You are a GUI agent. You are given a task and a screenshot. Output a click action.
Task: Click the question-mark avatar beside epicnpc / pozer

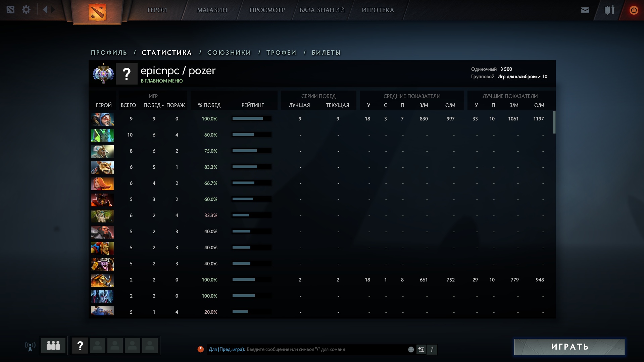click(x=127, y=73)
